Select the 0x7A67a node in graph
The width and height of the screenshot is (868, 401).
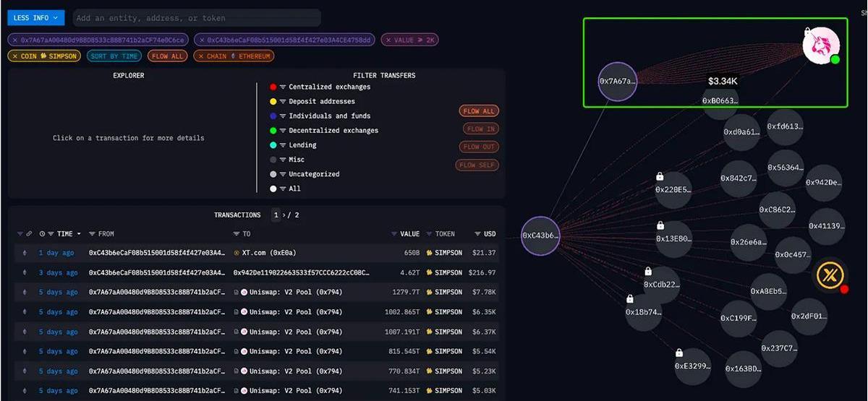(618, 82)
